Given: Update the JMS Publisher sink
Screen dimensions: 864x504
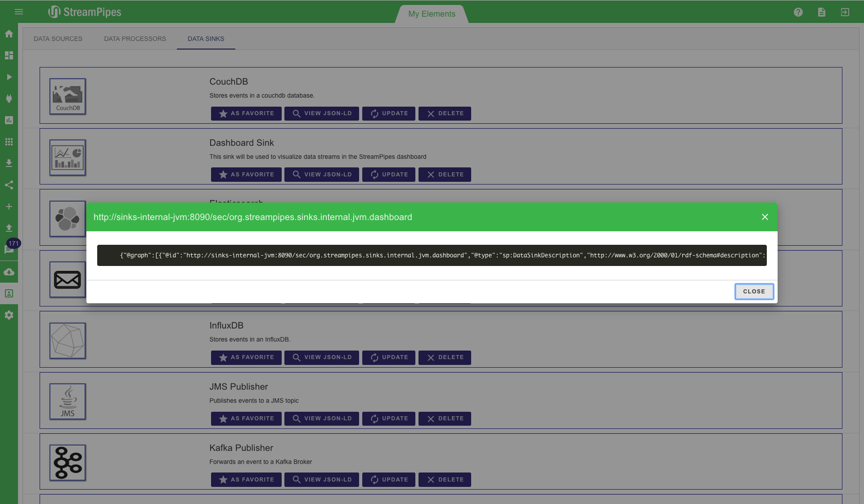Looking at the screenshot, I should pos(389,418).
